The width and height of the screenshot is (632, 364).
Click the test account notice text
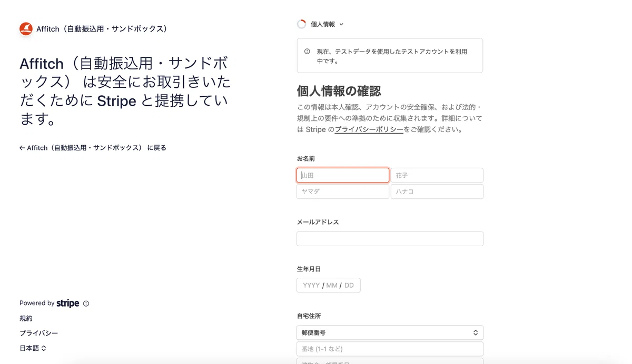pyautogui.click(x=392, y=56)
